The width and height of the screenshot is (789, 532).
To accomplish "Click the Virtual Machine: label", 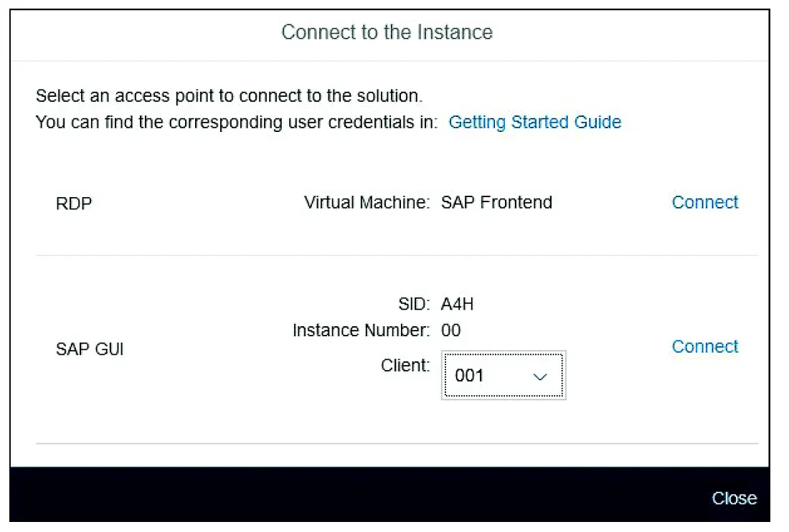I will click(x=367, y=202).
